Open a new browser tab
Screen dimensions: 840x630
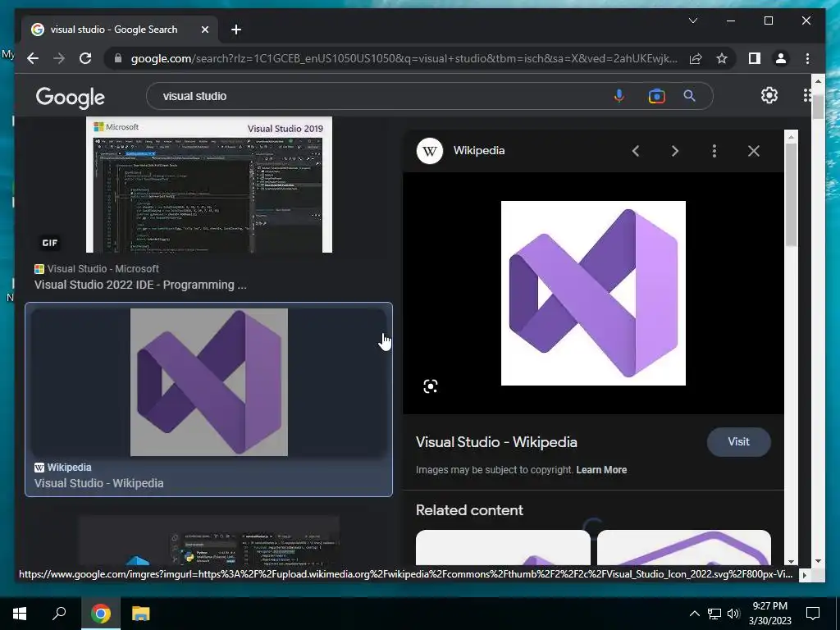[x=236, y=30]
